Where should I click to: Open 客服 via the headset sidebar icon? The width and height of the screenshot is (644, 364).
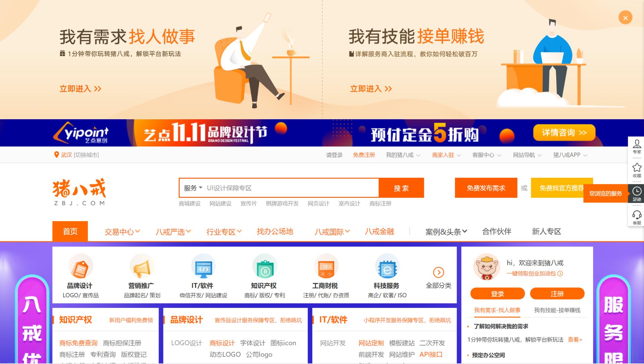click(x=637, y=215)
